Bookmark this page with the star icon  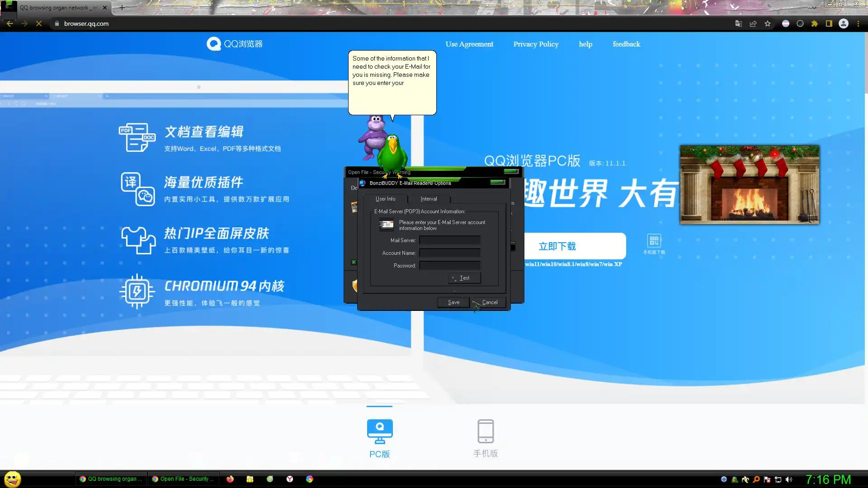tap(768, 24)
